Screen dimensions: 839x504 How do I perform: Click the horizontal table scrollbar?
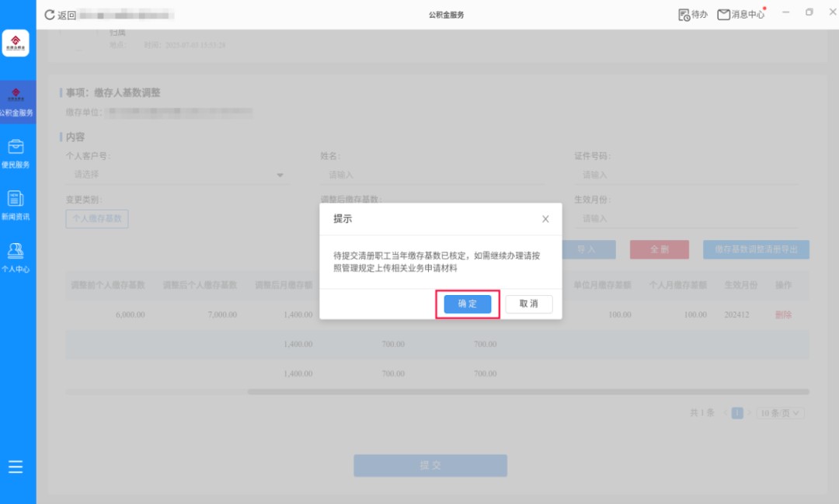pyautogui.click(x=527, y=392)
